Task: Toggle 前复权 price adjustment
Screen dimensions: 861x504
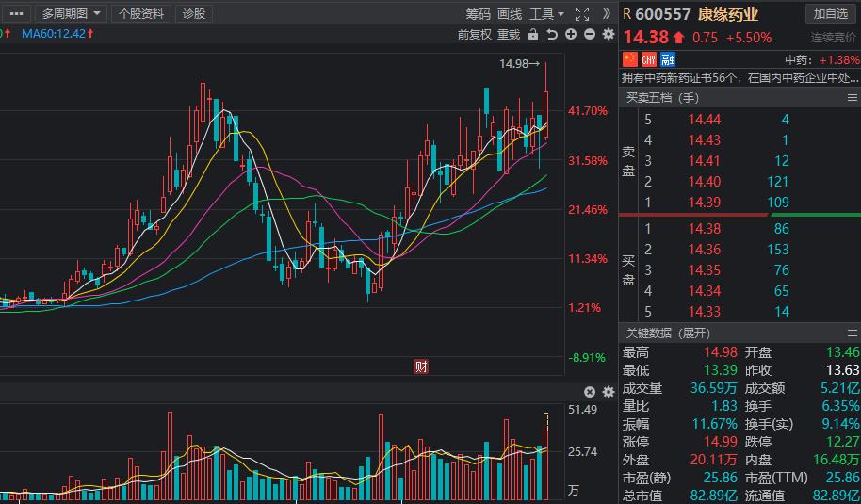Action: (475, 35)
